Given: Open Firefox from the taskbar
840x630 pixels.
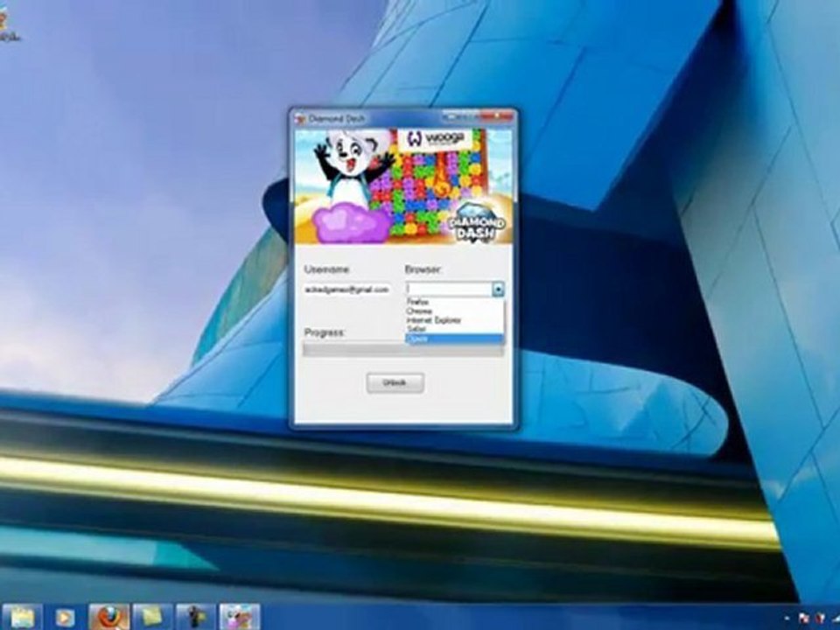Looking at the screenshot, I should (x=108, y=617).
